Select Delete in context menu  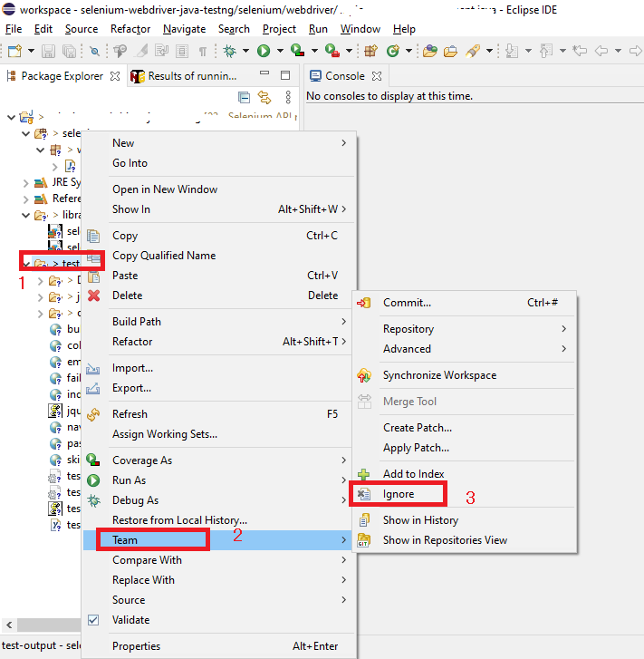pyautogui.click(x=217, y=296)
